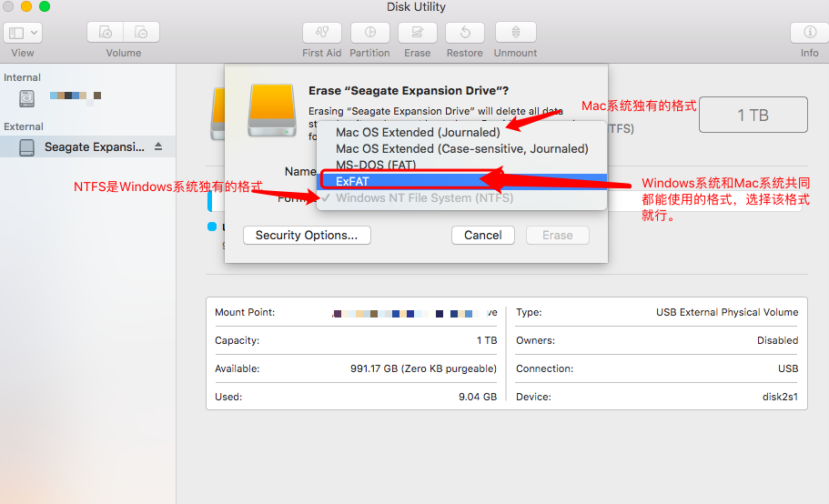
Task: Click the green zoom window button
Action: click(x=45, y=6)
